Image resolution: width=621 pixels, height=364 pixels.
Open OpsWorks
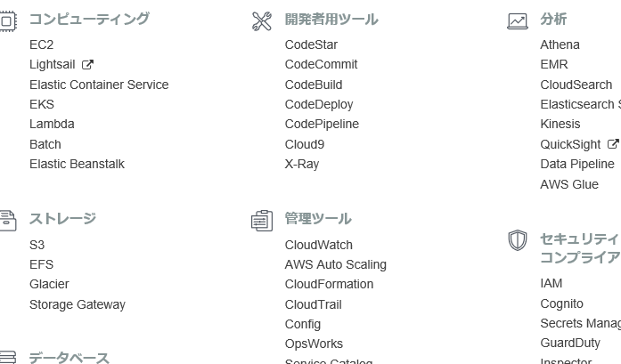pyautogui.click(x=315, y=344)
